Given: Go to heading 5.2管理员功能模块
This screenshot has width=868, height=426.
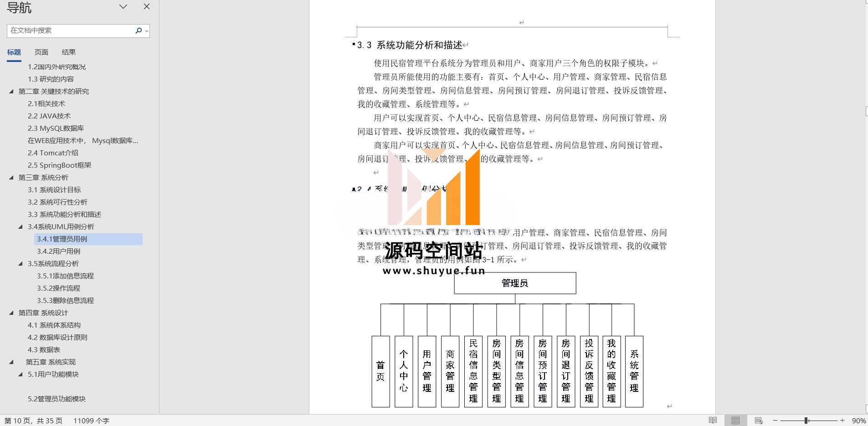Looking at the screenshot, I should [56, 399].
